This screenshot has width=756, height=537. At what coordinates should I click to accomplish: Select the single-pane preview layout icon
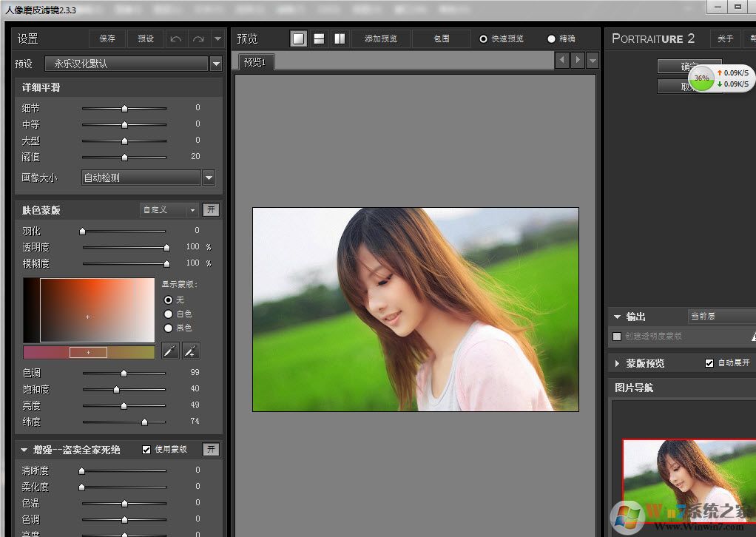pos(297,38)
